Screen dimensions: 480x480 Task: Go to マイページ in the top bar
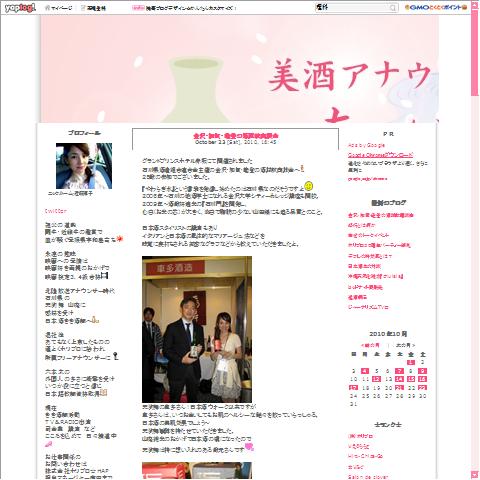click(59, 8)
